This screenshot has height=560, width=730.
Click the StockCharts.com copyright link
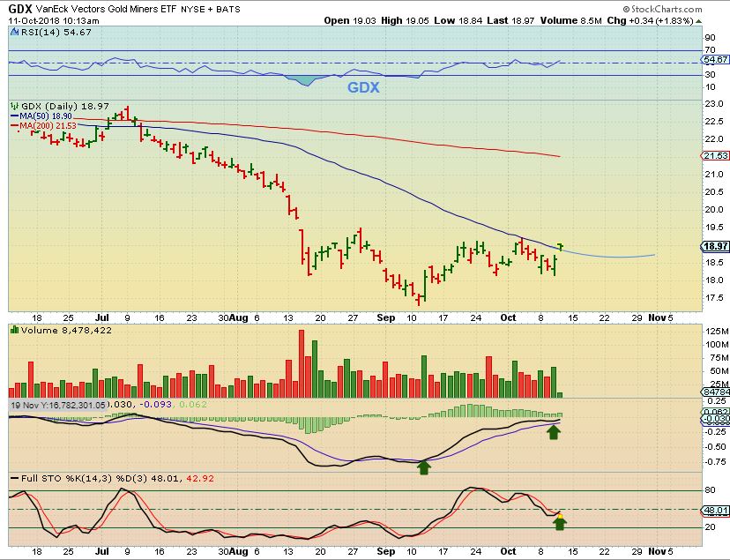662,9
